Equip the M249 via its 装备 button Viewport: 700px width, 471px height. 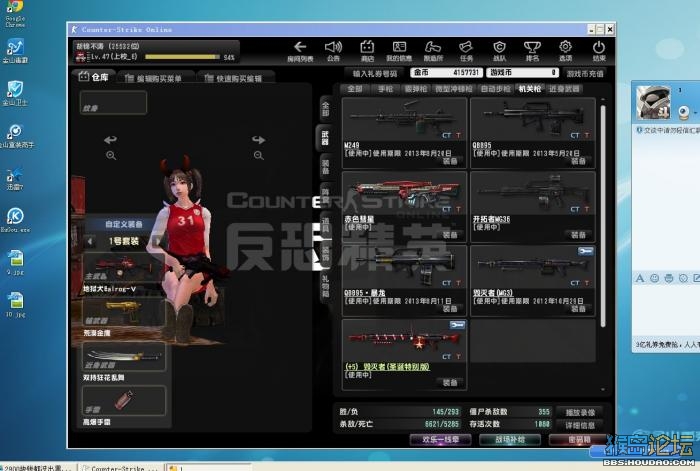tap(450, 161)
